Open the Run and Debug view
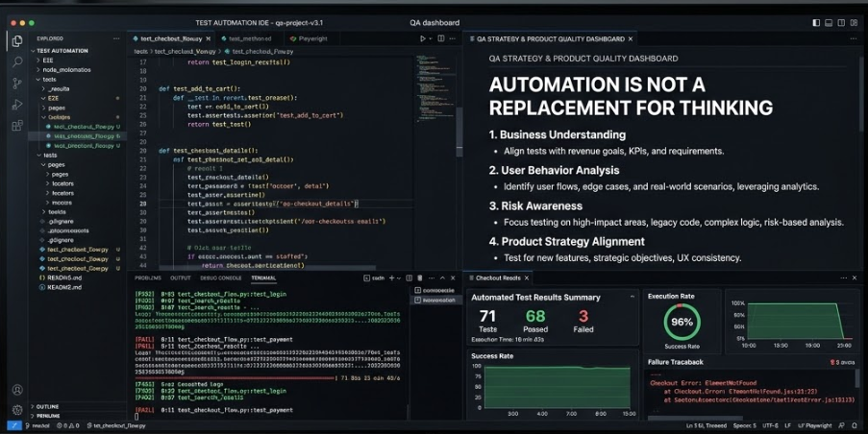Image resolution: width=868 pixels, height=434 pixels. pos(16,105)
